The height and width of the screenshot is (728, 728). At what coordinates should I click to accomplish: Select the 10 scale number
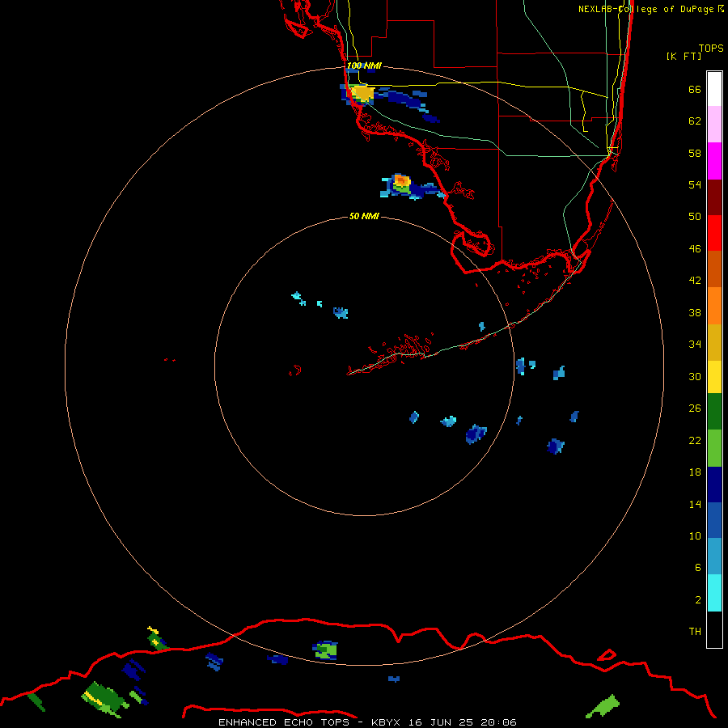695,535
